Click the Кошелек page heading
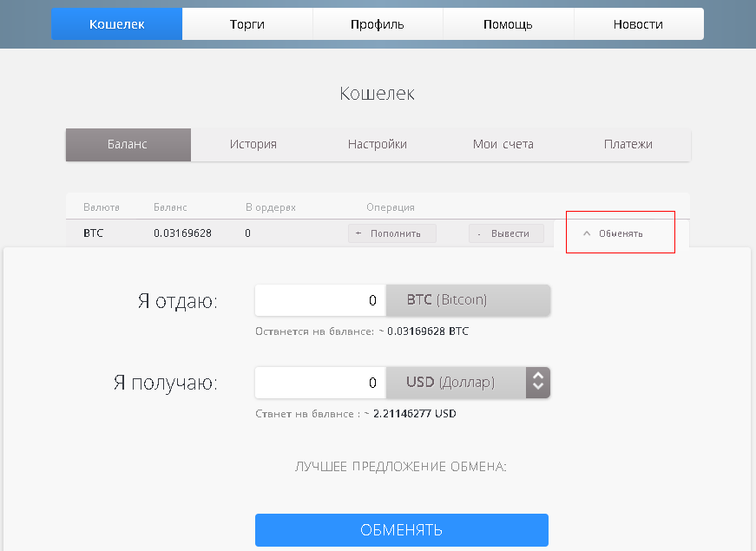The image size is (756, 551). click(378, 94)
